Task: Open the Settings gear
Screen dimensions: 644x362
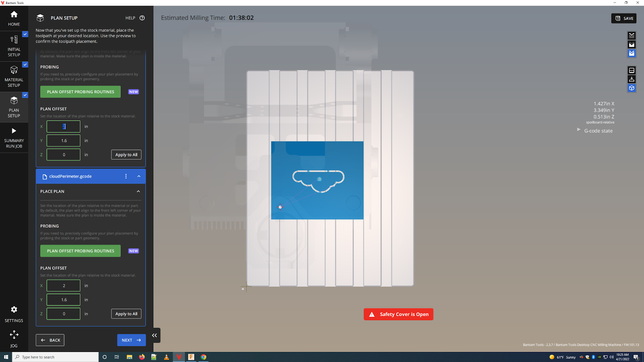Action: pyautogui.click(x=14, y=314)
